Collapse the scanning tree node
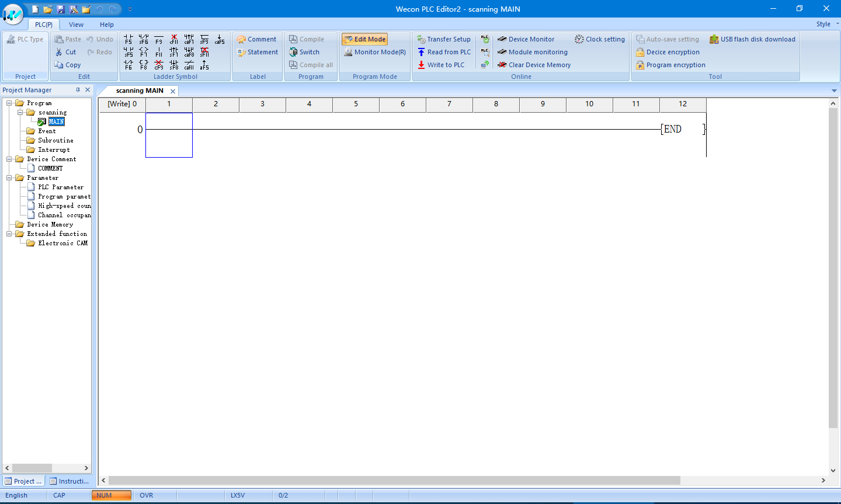Viewport: 841px width, 504px height. pyautogui.click(x=20, y=112)
